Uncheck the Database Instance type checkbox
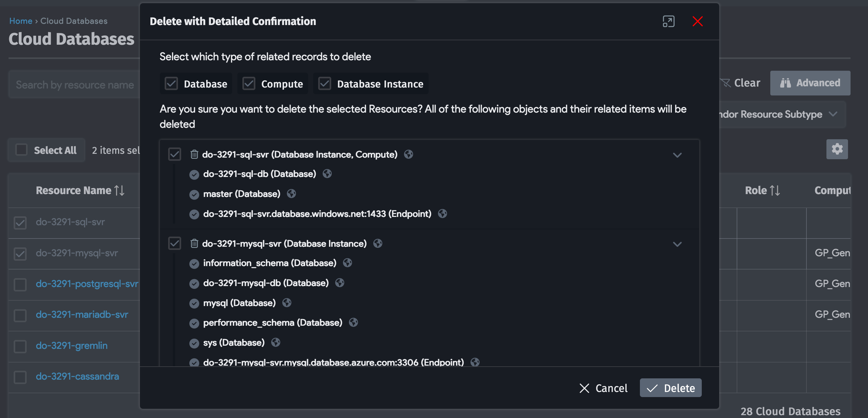This screenshot has width=868, height=418. [x=325, y=83]
